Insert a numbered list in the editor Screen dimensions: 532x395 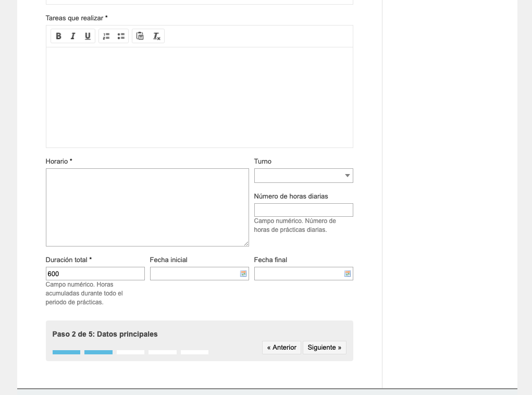pos(106,36)
